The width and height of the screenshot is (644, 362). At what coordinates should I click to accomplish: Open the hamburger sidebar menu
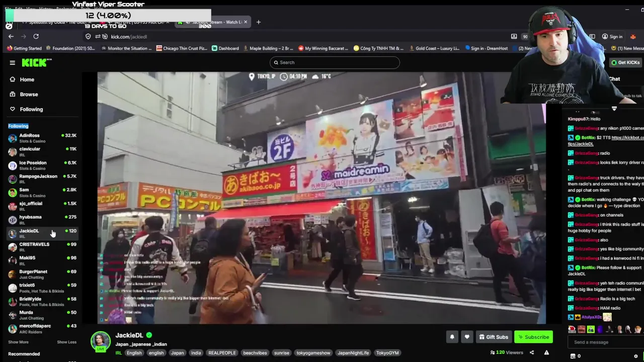click(x=12, y=63)
